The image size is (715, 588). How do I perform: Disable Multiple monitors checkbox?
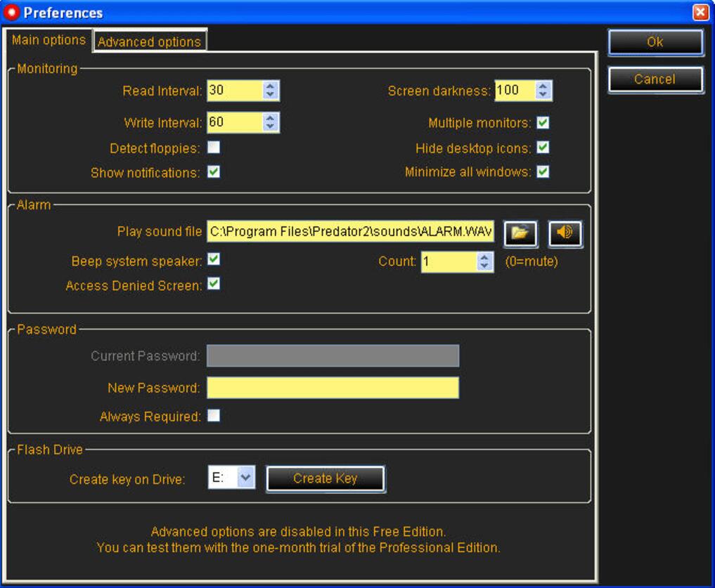(x=543, y=123)
